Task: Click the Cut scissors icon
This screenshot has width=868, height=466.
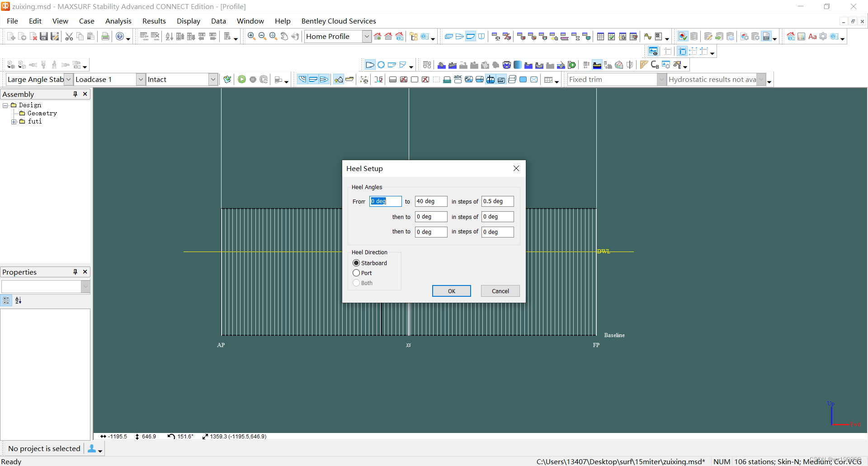Action: pyautogui.click(x=69, y=37)
